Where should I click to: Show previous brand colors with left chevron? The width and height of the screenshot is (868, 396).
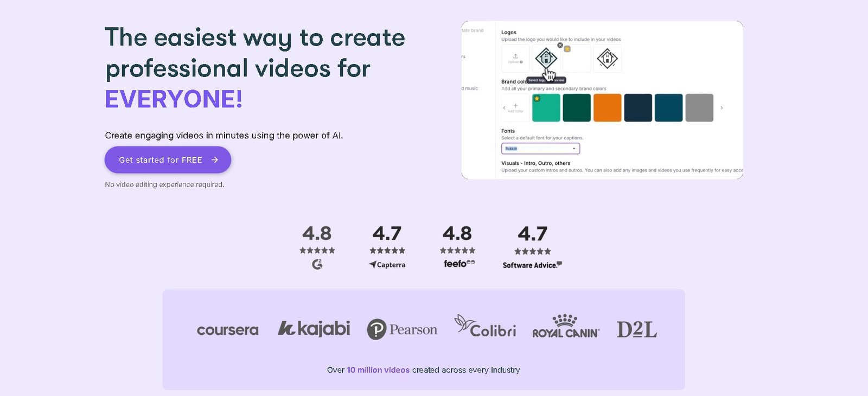click(x=504, y=108)
